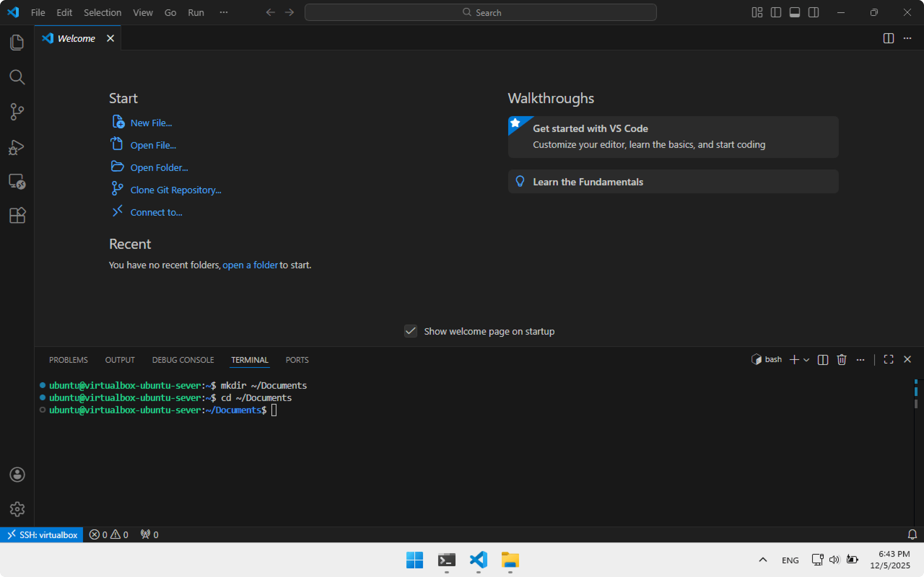Open the Source Control view
The width and height of the screenshot is (924, 577).
[17, 112]
